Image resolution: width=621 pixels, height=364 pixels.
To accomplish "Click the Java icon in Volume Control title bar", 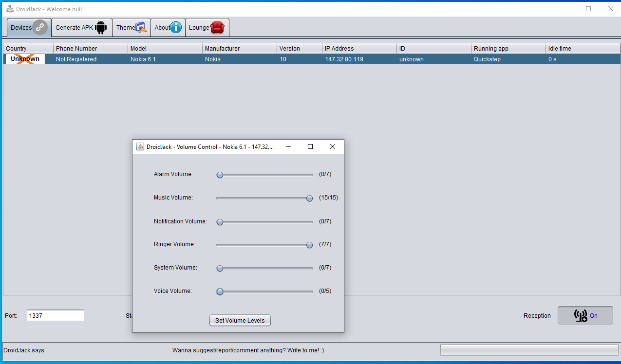I will [x=140, y=147].
